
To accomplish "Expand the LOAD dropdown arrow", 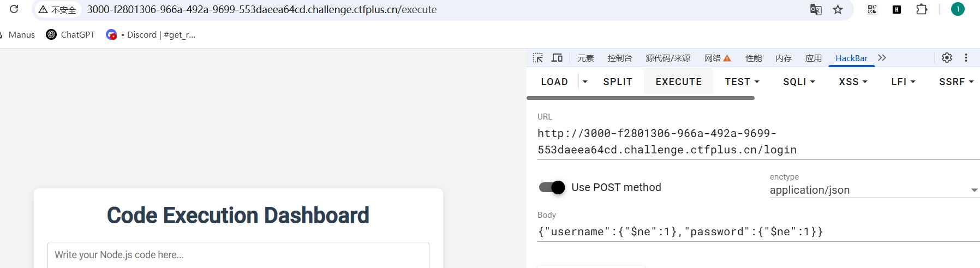I will tap(585, 82).
